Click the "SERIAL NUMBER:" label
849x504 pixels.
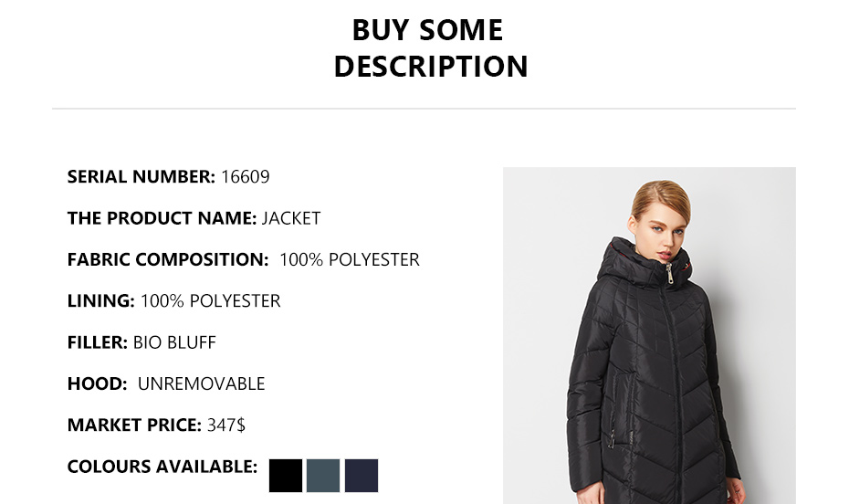tap(141, 177)
